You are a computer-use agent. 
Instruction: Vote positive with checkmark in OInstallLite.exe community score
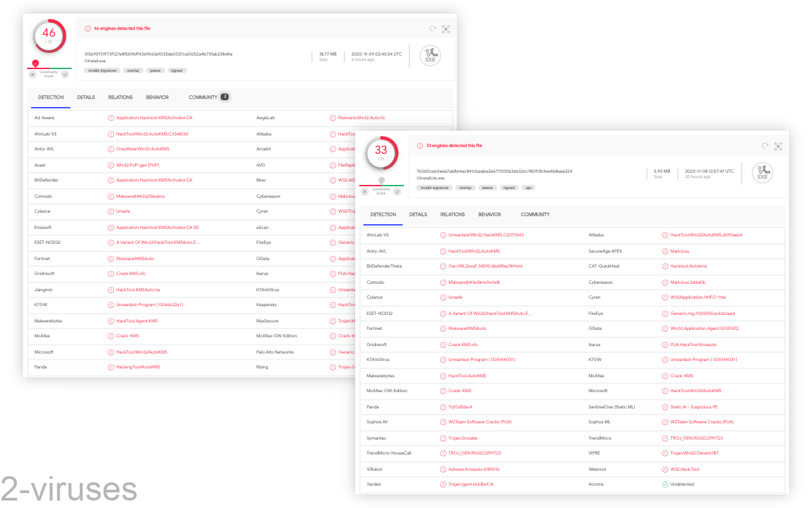[x=397, y=191]
